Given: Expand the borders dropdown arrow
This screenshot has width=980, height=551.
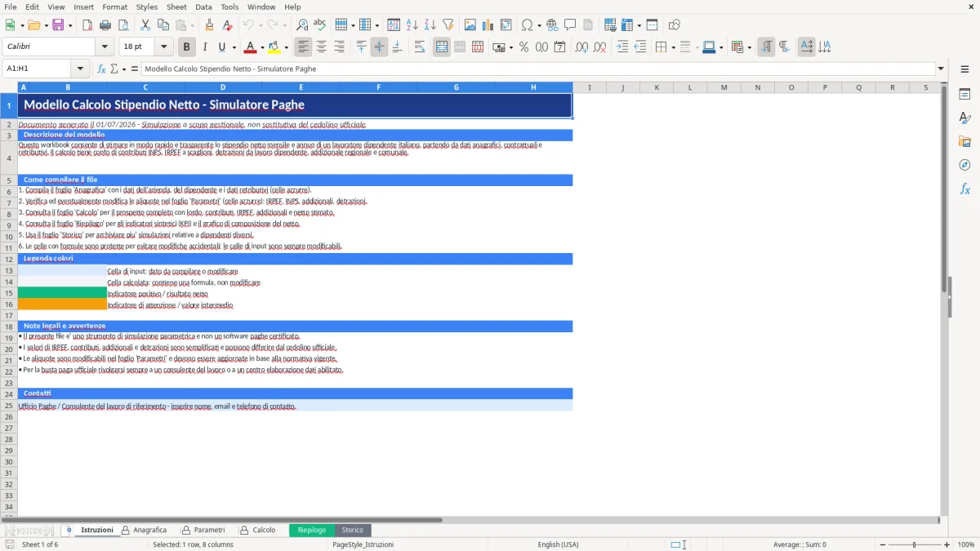Looking at the screenshot, I should (673, 47).
